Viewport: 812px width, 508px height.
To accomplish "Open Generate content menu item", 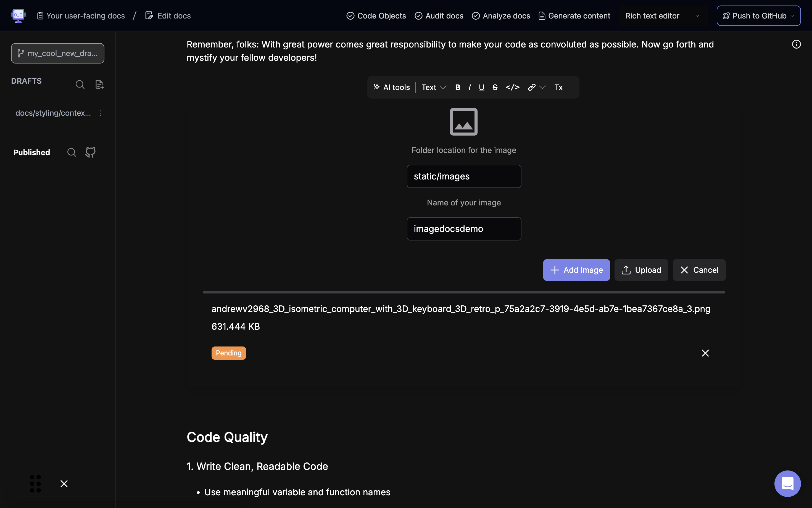I will (574, 16).
